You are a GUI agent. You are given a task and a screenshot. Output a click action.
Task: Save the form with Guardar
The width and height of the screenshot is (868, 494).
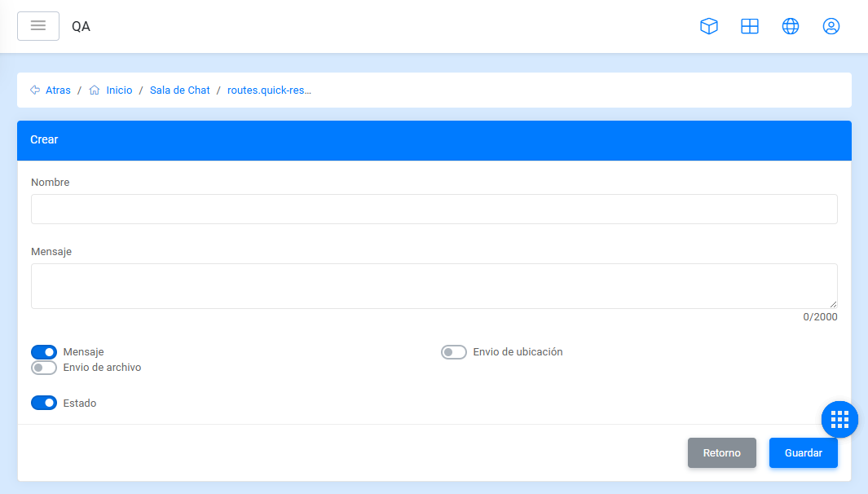click(803, 453)
